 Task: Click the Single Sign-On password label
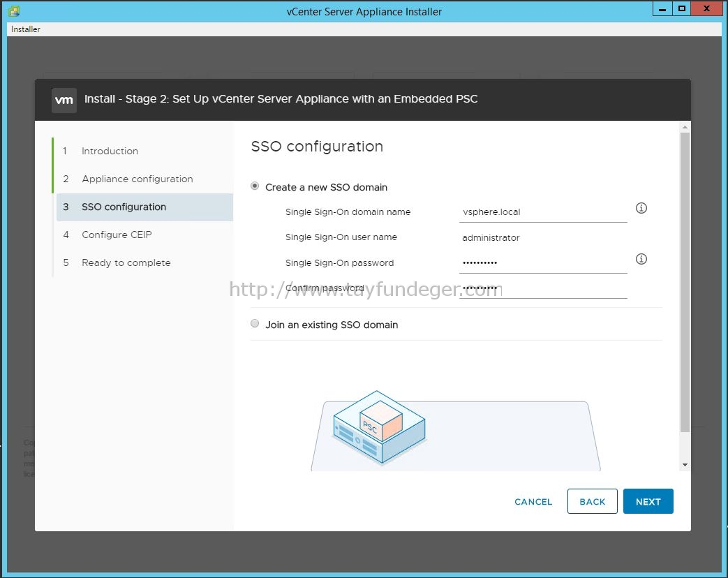tap(339, 263)
